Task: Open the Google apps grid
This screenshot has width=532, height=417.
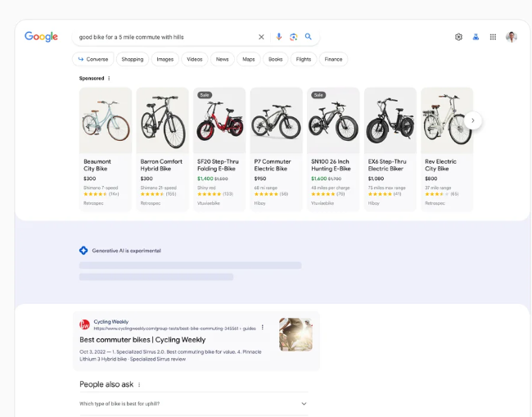Action: tap(493, 37)
